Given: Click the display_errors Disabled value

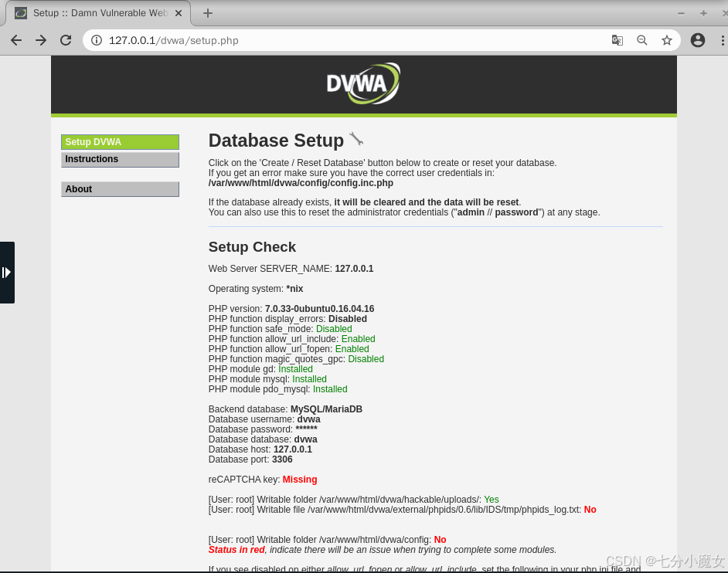Looking at the screenshot, I should 347,319.
